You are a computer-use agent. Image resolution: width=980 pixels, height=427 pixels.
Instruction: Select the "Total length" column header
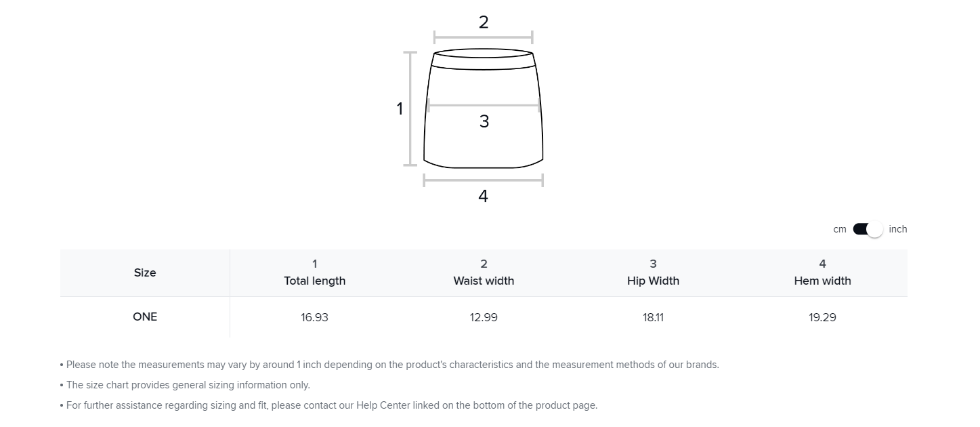tap(314, 281)
